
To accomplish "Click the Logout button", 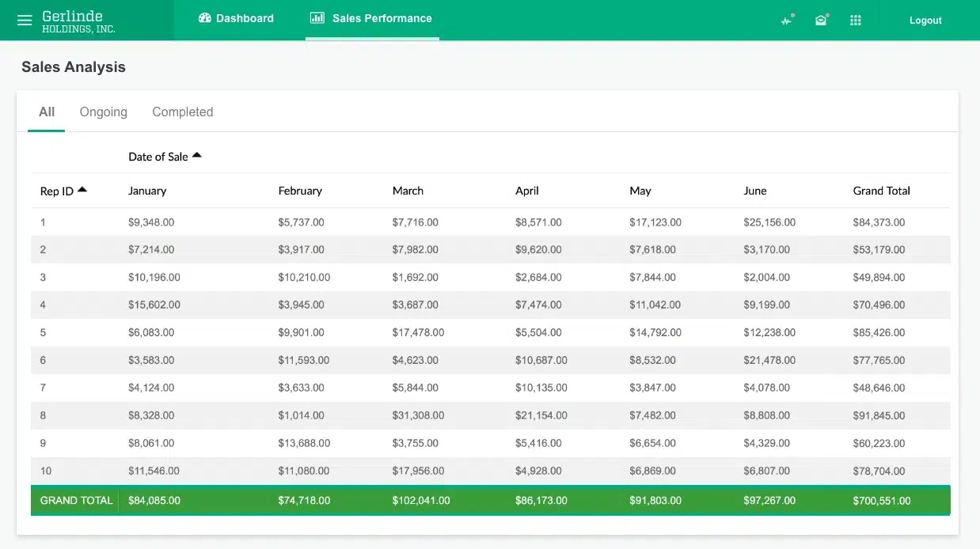I will [925, 21].
